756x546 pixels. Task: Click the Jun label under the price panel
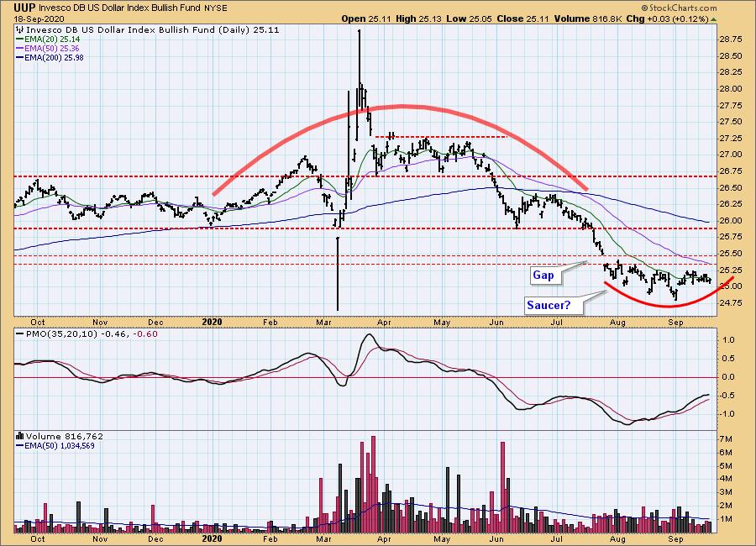[496, 322]
